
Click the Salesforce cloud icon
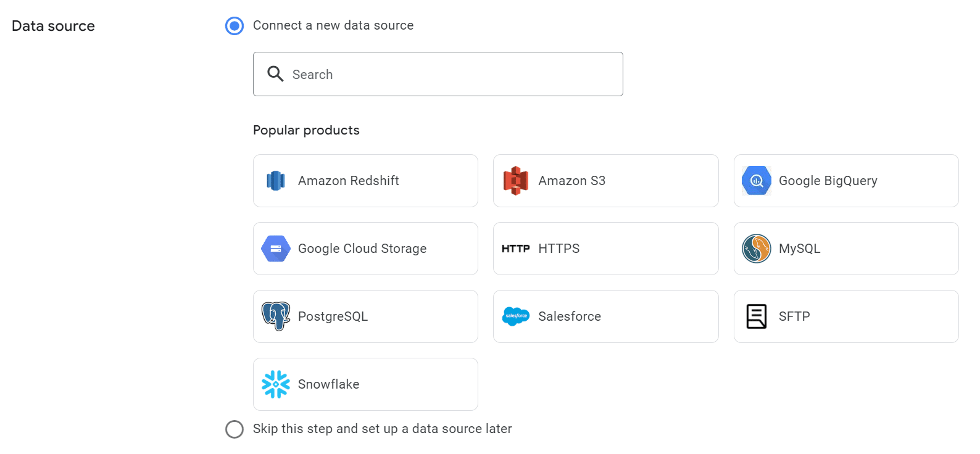516,316
